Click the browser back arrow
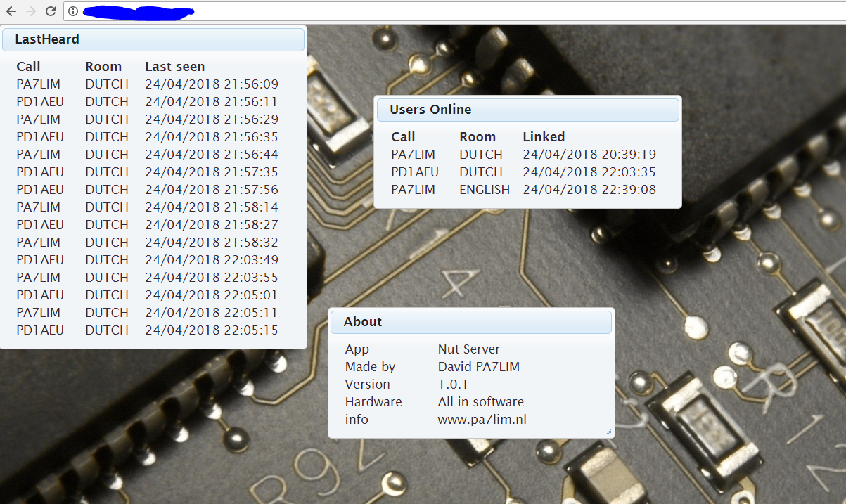 (x=11, y=11)
